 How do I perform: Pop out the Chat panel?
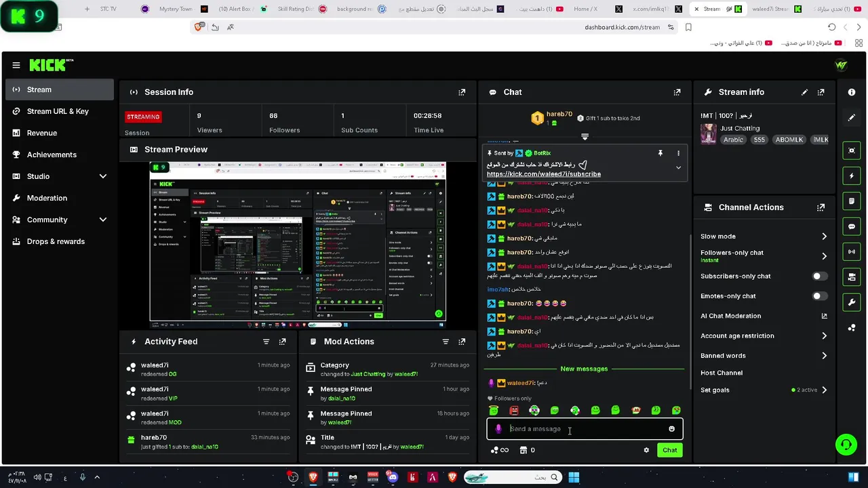[x=677, y=92]
